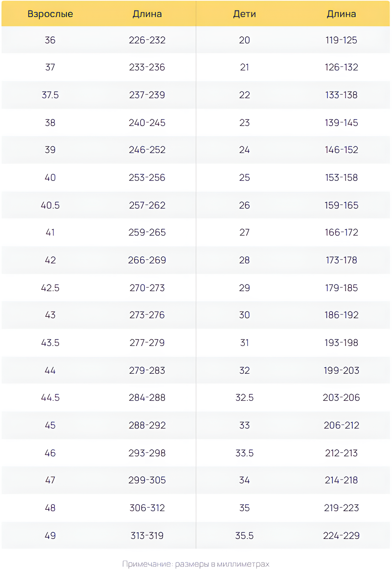Viewport: 392px width, 571px height.
Task: Select the kids size 32.5 cell
Action: click(244, 398)
